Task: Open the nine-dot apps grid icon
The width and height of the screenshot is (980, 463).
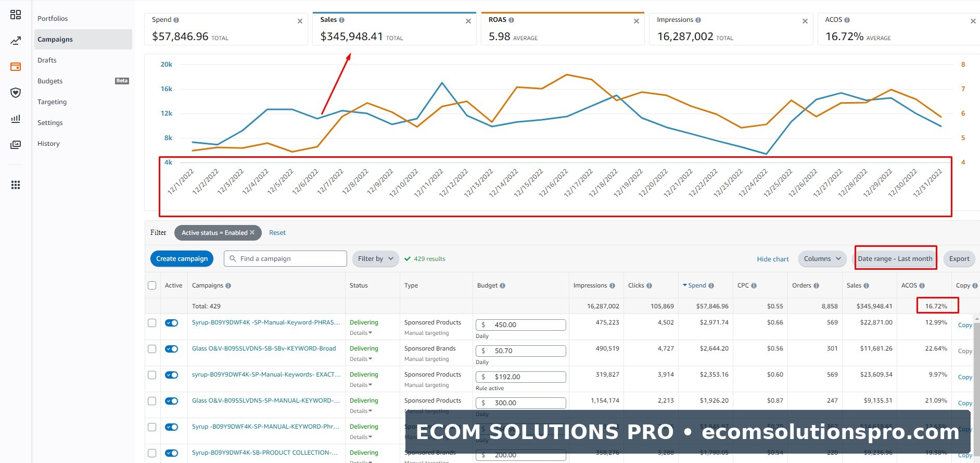Action: (16, 185)
